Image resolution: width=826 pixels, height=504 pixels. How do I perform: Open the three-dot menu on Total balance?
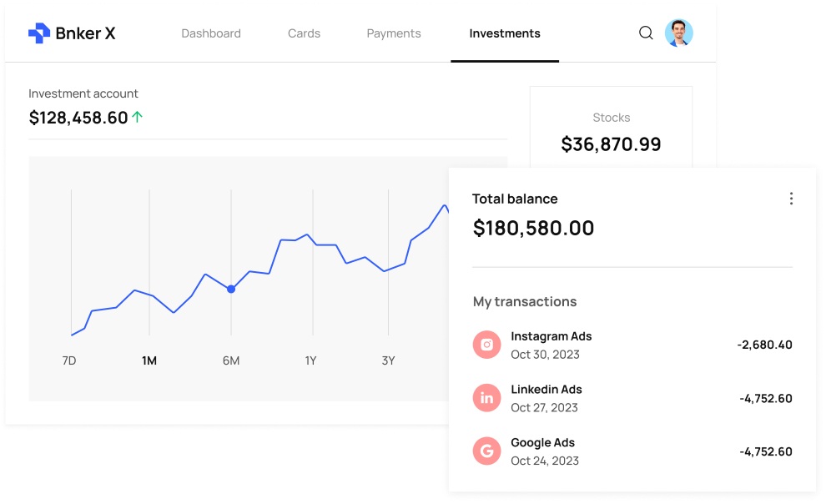pos(791,199)
